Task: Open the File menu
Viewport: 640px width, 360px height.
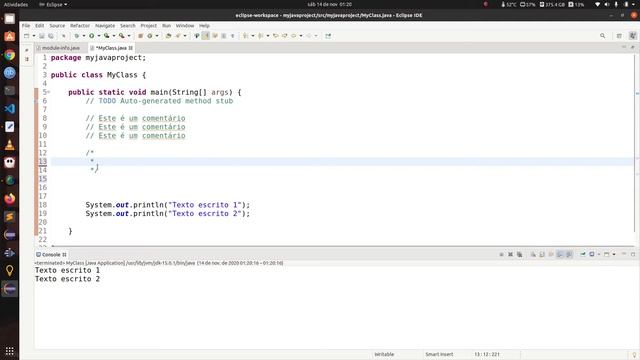Action: pos(26,26)
